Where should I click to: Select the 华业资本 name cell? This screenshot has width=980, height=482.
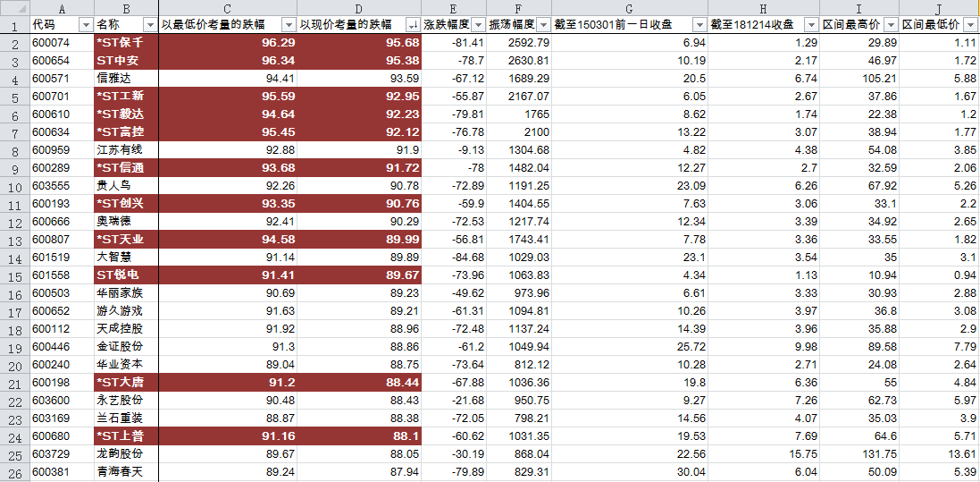126,364
